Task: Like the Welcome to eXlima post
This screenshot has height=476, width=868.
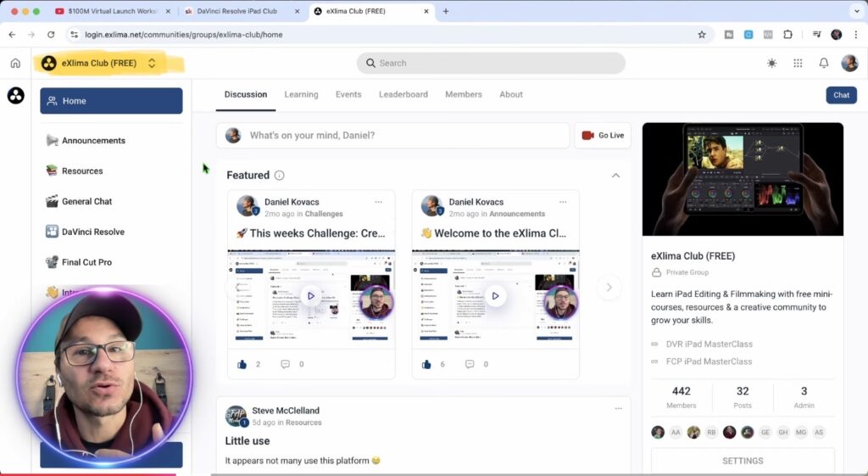Action: [x=426, y=364]
